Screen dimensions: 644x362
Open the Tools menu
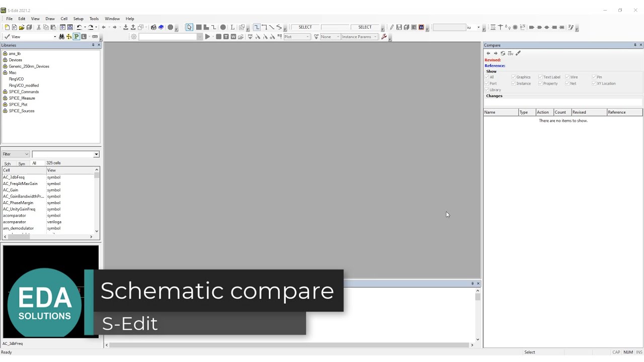pos(94,19)
